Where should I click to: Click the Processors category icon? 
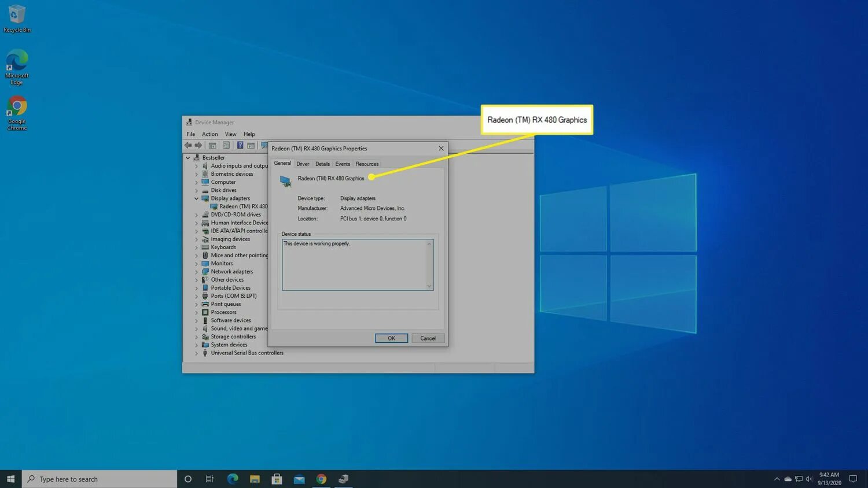tap(205, 312)
